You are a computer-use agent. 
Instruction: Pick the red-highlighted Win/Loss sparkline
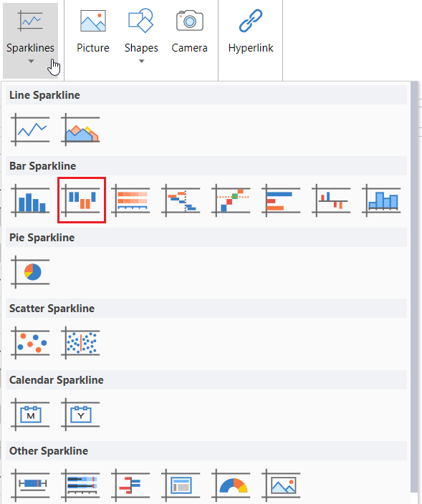tap(82, 200)
